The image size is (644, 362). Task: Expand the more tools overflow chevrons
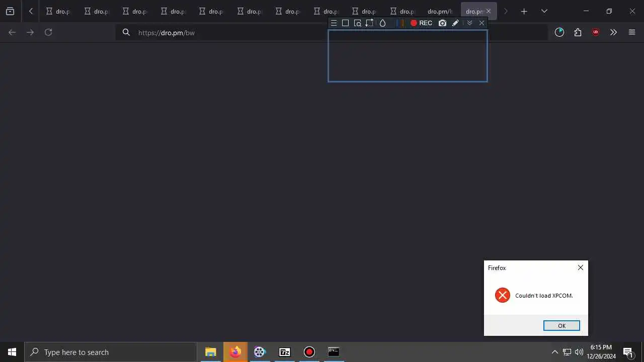point(613,32)
